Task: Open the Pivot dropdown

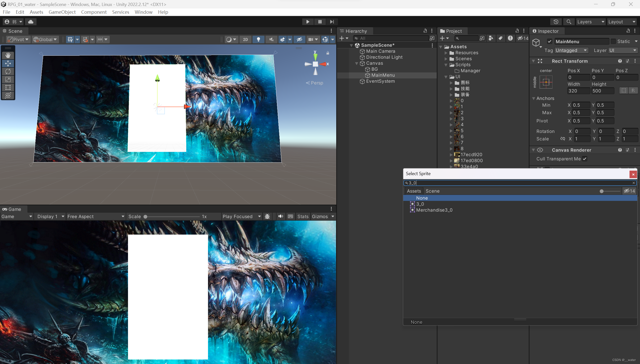Action: [18, 39]
